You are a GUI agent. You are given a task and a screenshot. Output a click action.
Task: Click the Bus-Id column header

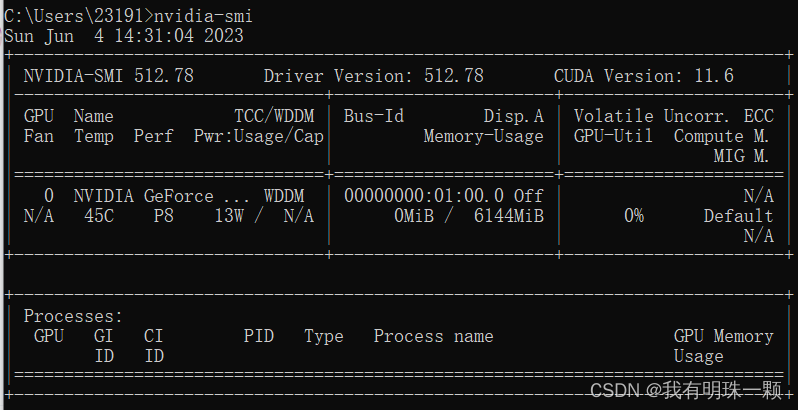pos(374,116)
